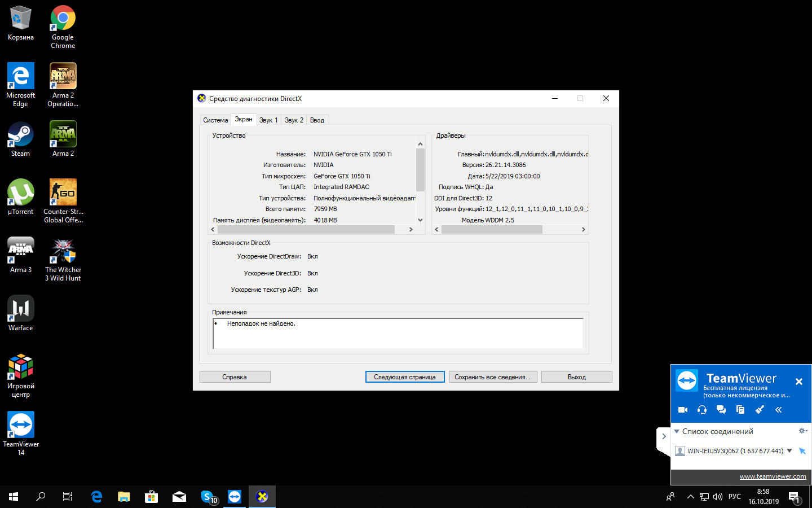This screenshot has width=812, height=508.
Task: Open Windows Start menu
Action: 14,497
